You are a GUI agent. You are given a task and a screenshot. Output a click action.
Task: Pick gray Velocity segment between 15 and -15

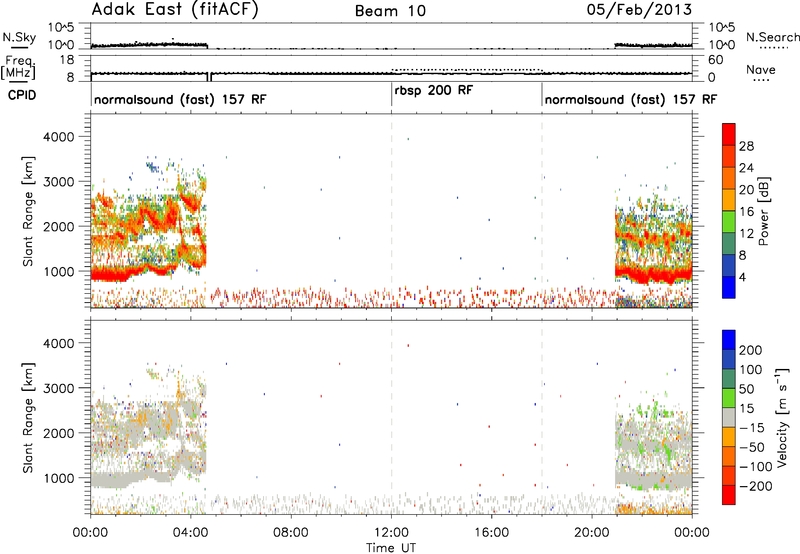pyautogui.click(x=729, y=417)
